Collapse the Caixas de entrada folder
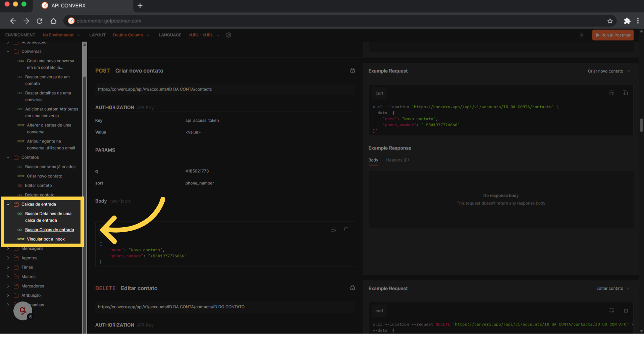Image resolution: width=644 pixels, height=362 pixels. click(8, 204)
